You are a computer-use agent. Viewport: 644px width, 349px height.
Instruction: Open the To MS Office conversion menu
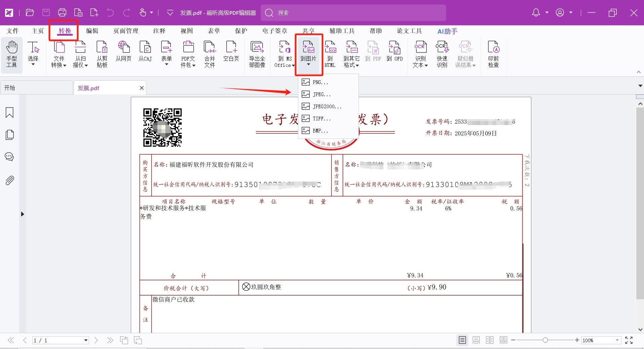pos(285,54)
